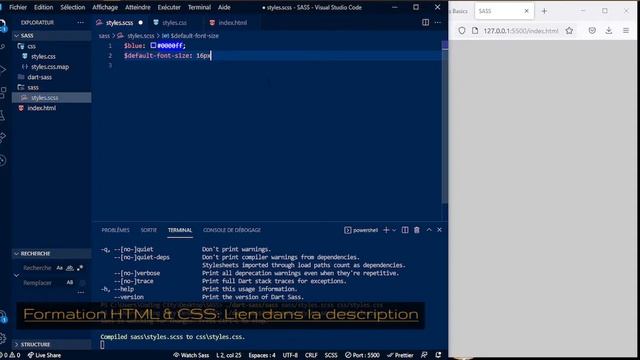640x360 pixels.
Task: Click the Recherche search input field
Action: click(x=38, y=268)
